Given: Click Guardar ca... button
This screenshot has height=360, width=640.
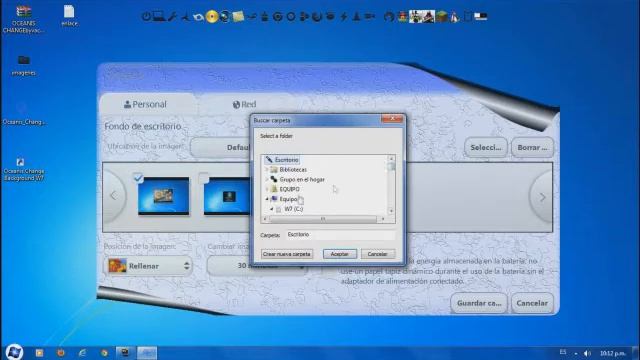Looking at the screenshot, I should [479, 303].
